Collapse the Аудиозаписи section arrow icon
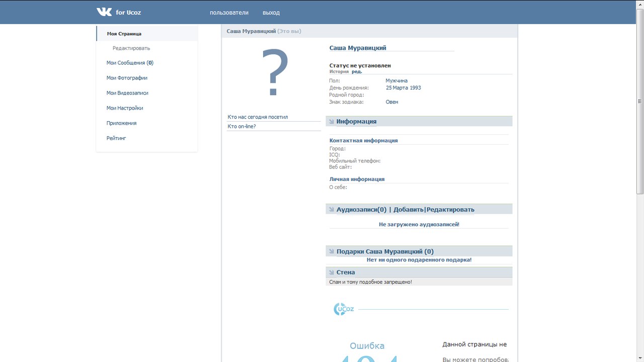Screen dimensions: 644x362 [x=331, y=210]
